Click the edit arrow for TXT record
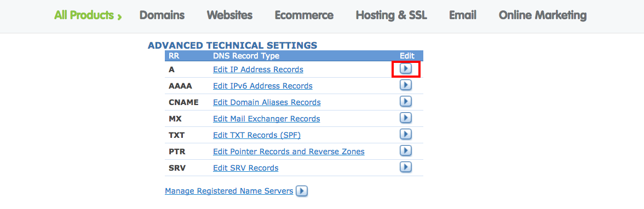Viewport: 644px width, 209px height. point(405,134)
